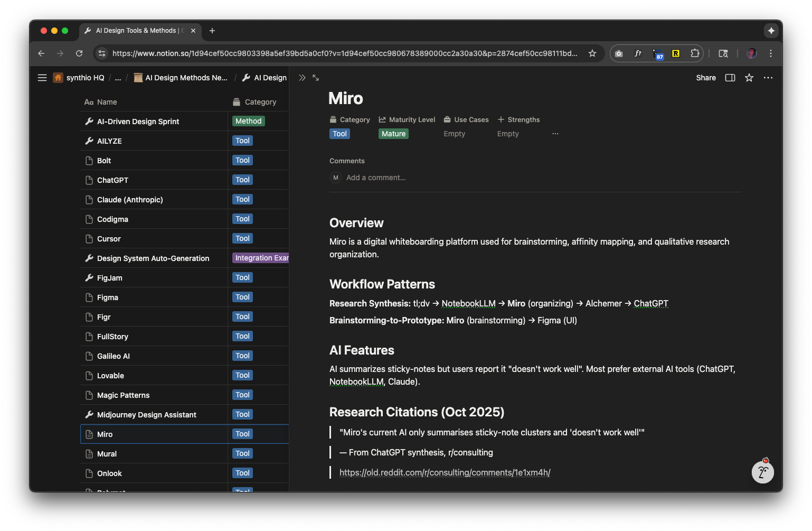
Task: Favorite the Miro page with star icon
Action: (749, 78)
